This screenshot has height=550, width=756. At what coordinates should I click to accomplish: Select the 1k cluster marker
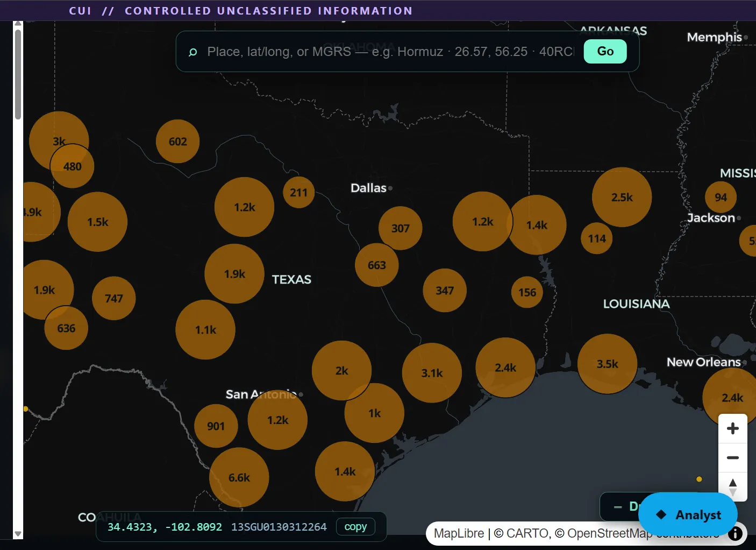tap(374, 413)
